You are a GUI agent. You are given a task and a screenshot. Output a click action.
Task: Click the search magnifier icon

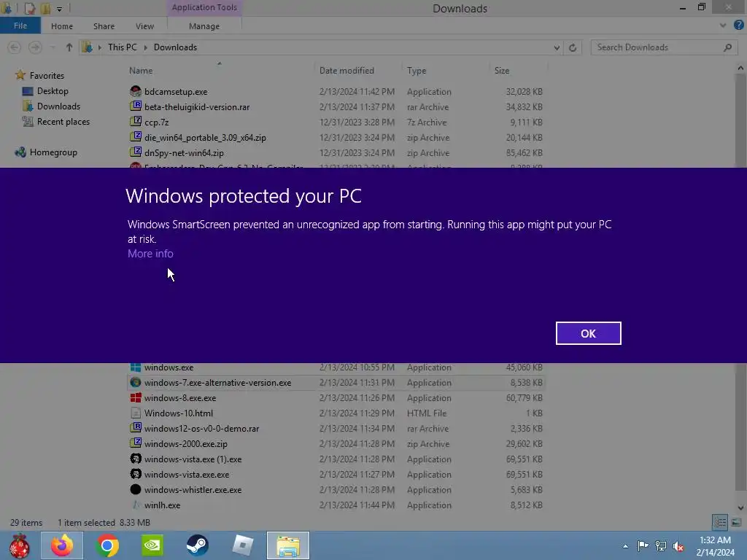727,47
